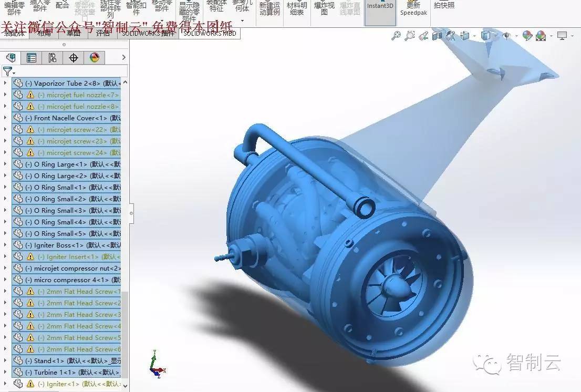The image size is (581, 392).
Task: Select 2mm Flat Head Screw<3> in tree
Action: point(66,315)
